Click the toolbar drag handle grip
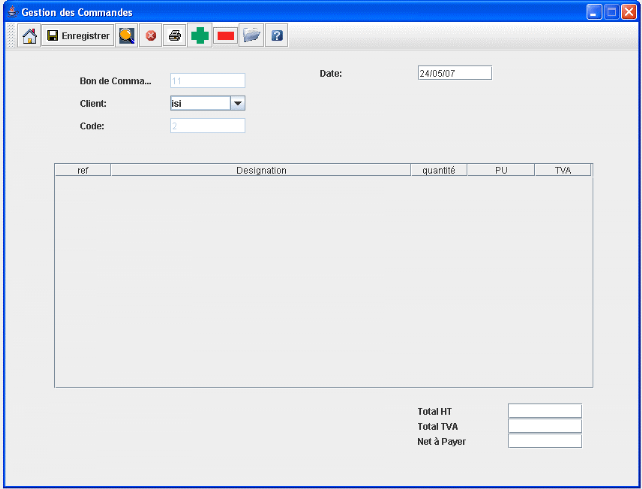 click(11, 36)
